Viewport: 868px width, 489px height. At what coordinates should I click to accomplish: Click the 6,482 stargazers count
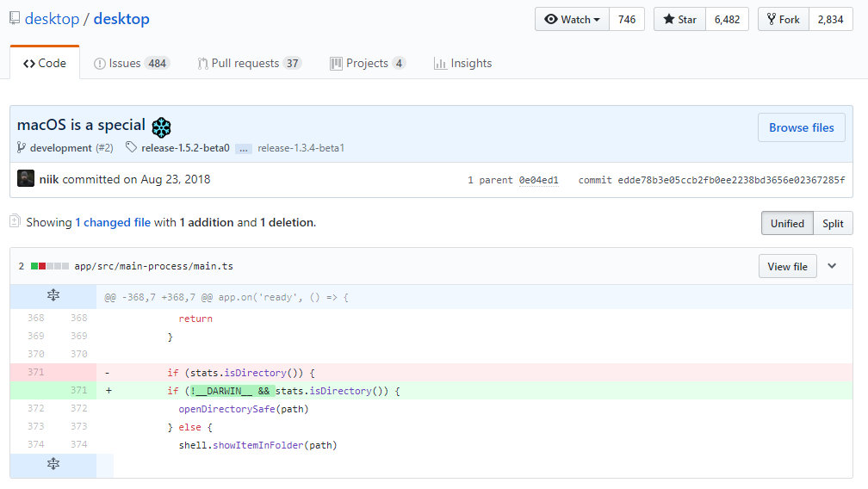(727, 20)
